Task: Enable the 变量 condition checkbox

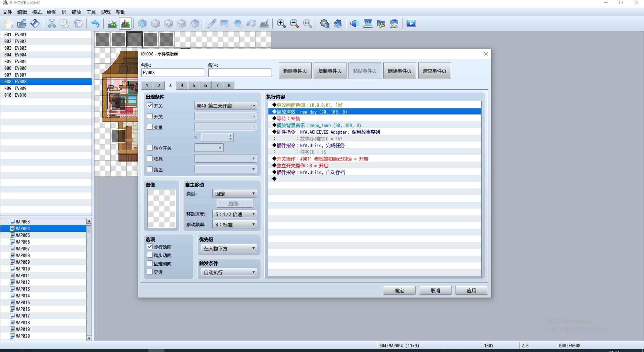Action: [150, 127]
